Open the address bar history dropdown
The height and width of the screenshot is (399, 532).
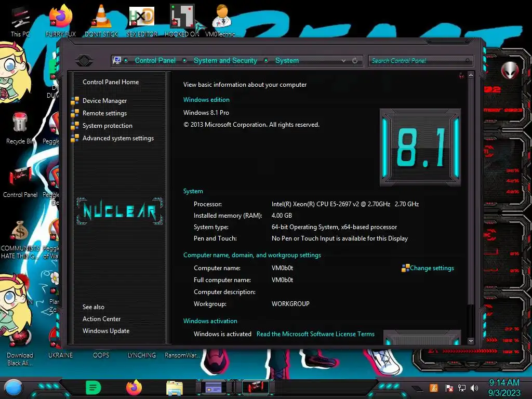click(344, 60)
